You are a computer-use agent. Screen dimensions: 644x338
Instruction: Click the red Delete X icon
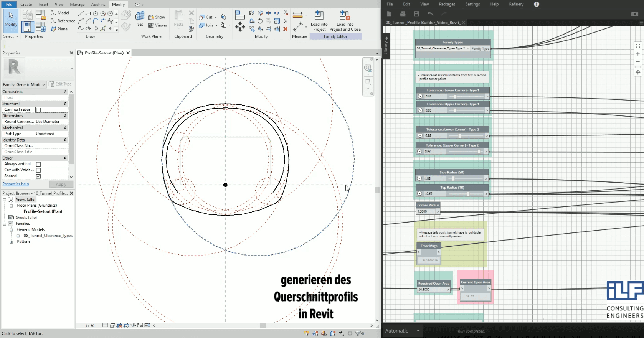tap(286, 29)
